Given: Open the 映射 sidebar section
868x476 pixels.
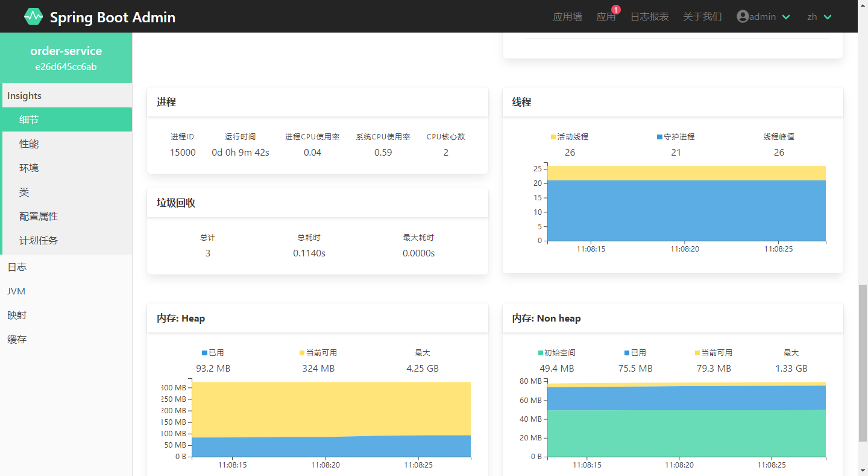Looking at the screenshot, I should 66,315.
